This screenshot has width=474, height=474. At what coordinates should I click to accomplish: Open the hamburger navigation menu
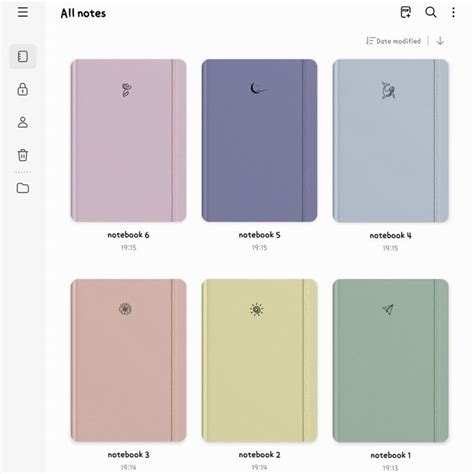[x=23, y=12]
